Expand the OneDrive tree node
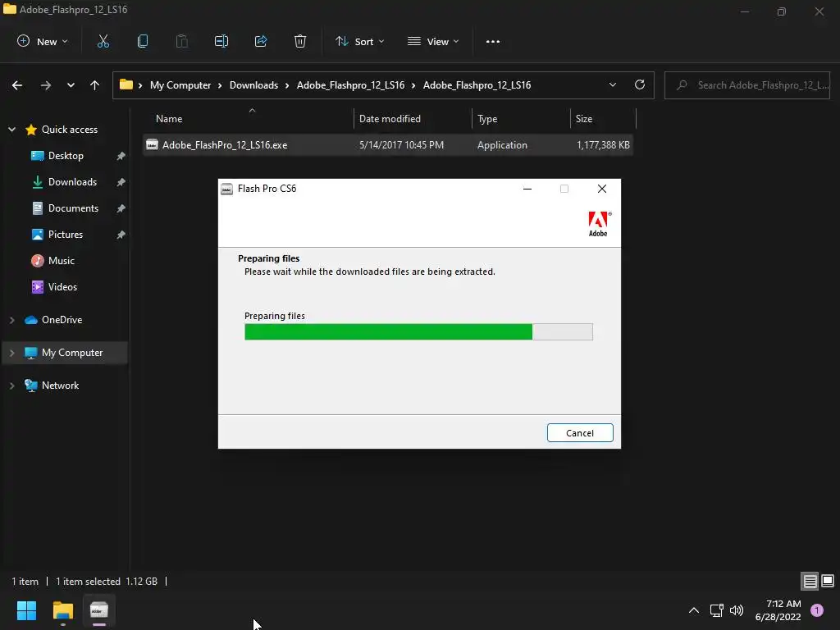 pos(11,320)
